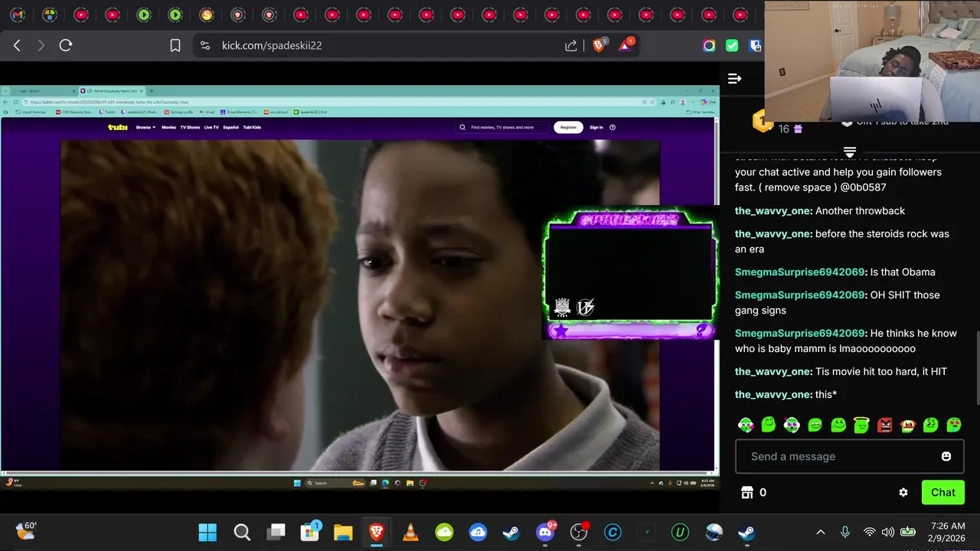
Task: Open the channel points shop icon
Action: pyautogui.click(x=747, y=492)
